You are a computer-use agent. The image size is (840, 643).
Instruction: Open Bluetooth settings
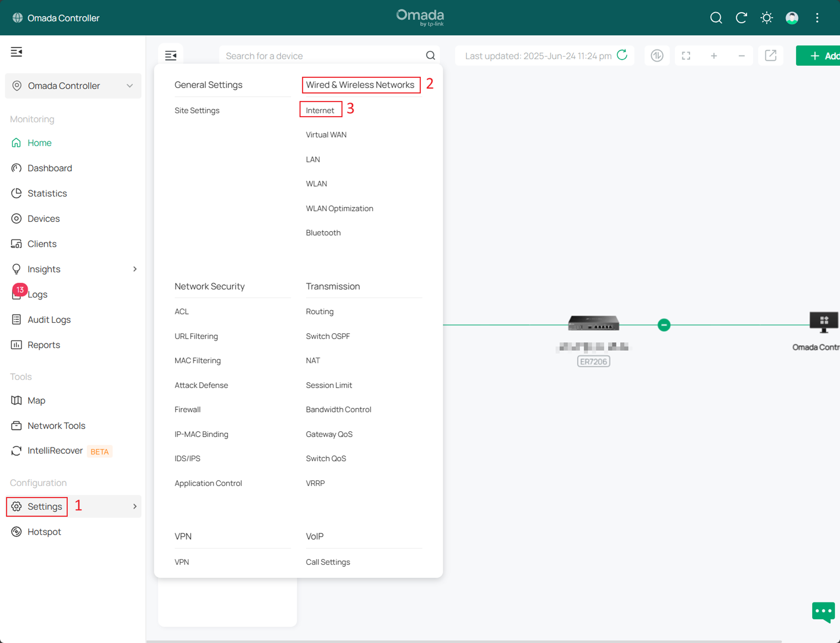[323, 233]
